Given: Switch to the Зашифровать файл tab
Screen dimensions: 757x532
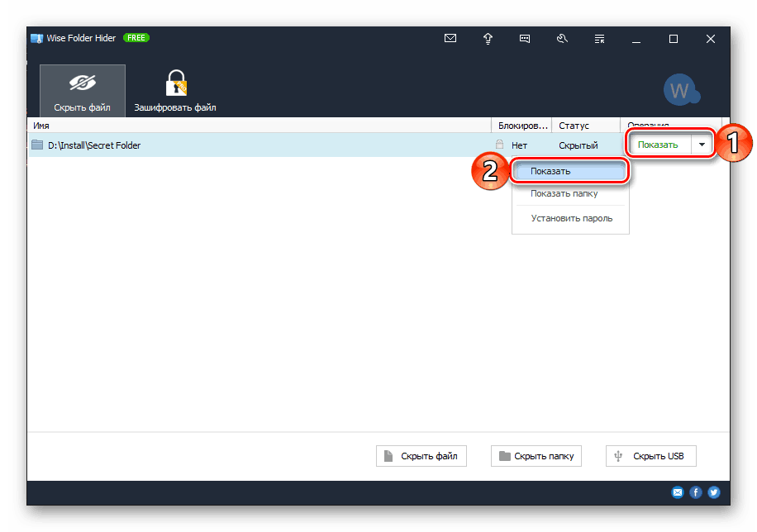Looking at the screenshot, I should (x=174, y=89).
